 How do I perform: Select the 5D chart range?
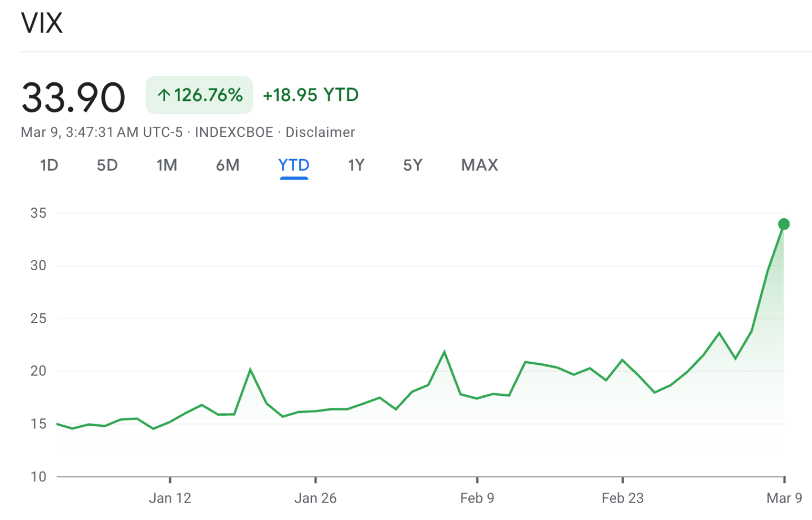(x=107, y=165)
